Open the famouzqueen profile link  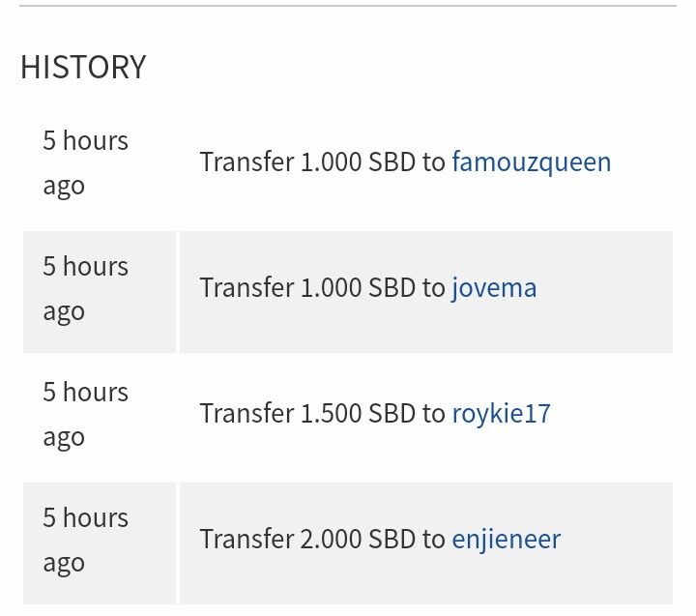(532, 162)
